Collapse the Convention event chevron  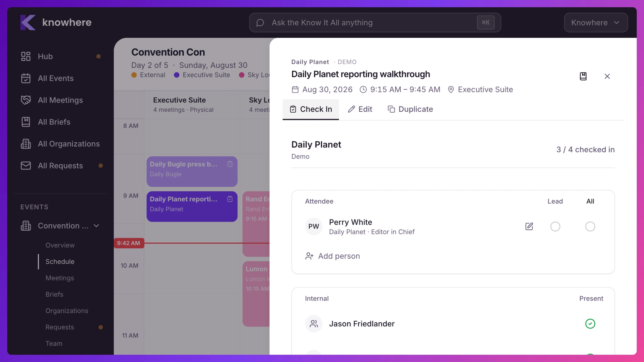tap(97, 226)
